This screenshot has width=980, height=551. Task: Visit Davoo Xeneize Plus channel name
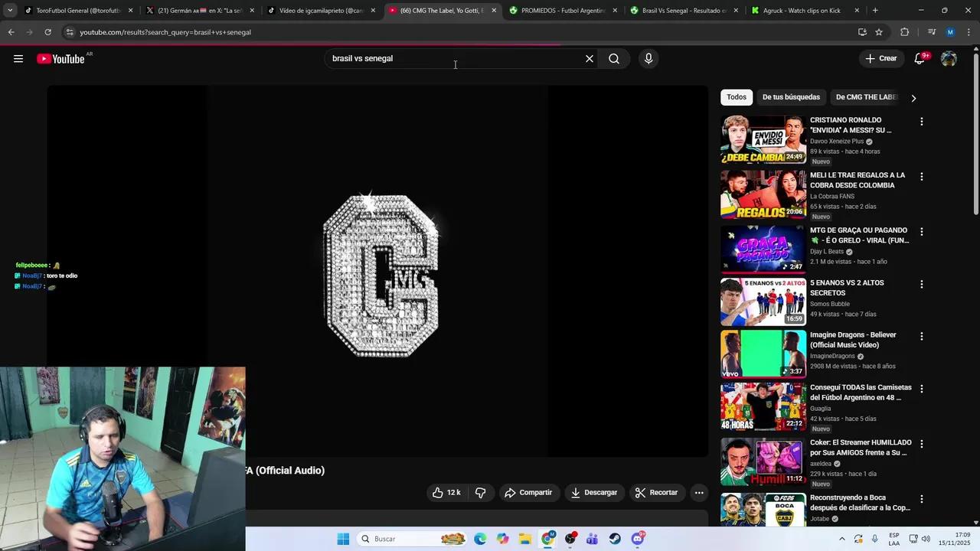837,142
